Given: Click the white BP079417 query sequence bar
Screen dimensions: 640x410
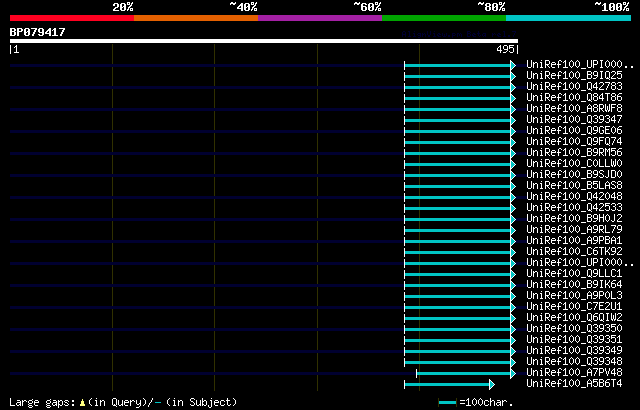Looking at the screenshot, I should 264,41.
